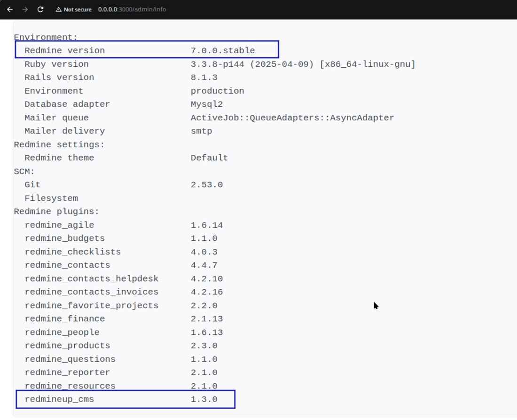The width and height of the screenshot is (517, 420).
Task: Click the 'Redmine settings:' heading
Action: pos(59,144)
